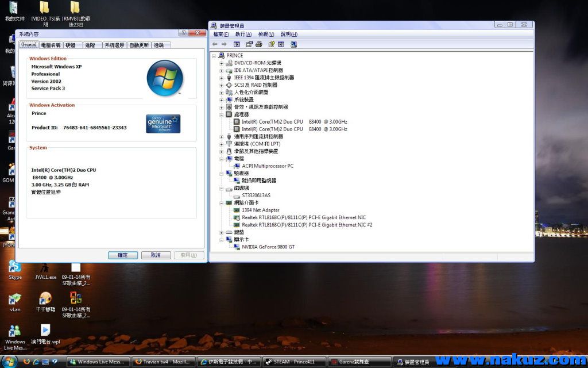The image size is (588, 368).
Task: Click the Help question-mark toolbar icon
Action: (271, 44)
